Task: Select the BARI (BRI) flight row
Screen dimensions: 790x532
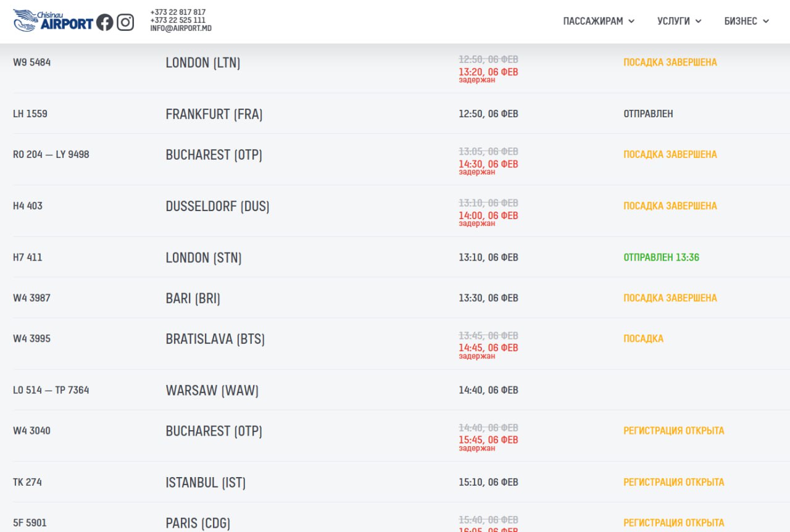Action: click(193, 298)
